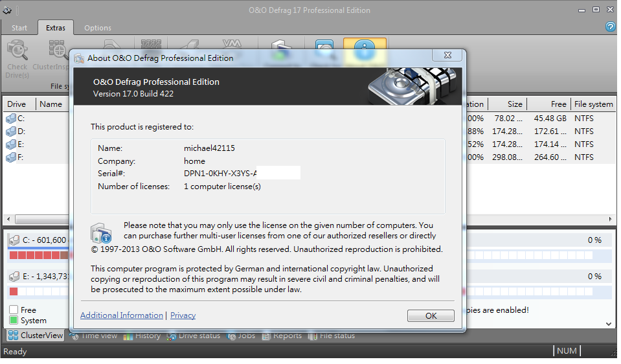Confirm the About dialog with OK
Screen dimensions: 621x364
[x=431, y=316]
